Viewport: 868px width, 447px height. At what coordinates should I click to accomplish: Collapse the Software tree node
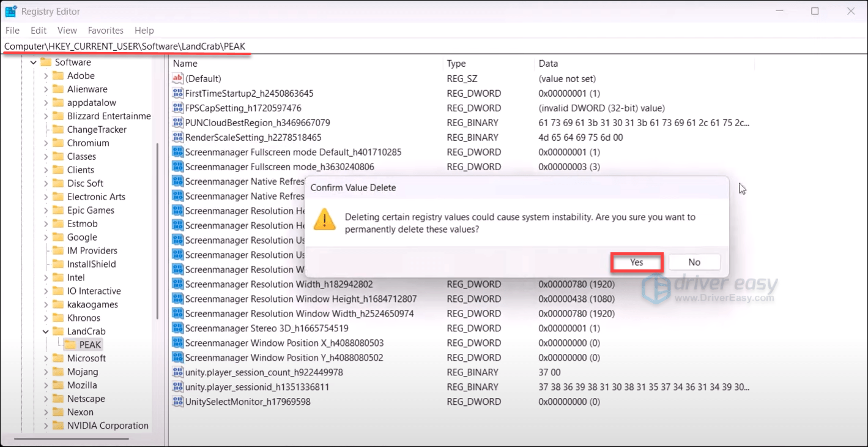coord(33,62)
